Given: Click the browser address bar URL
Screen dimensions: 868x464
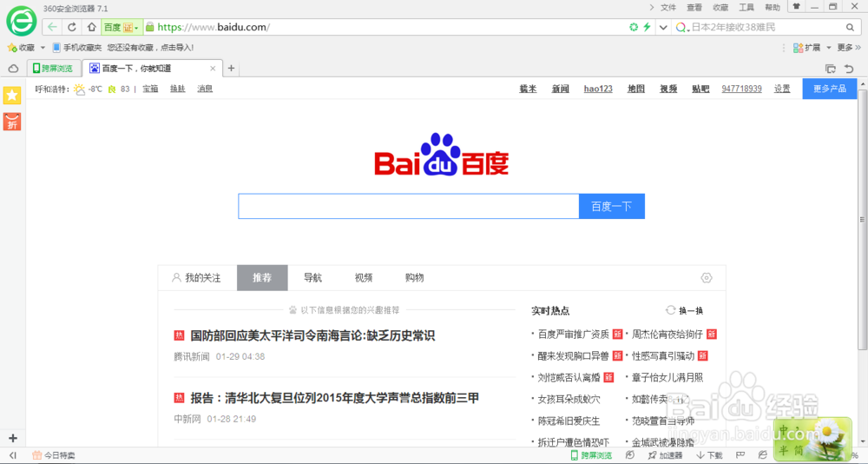Looking at the screenshot, I should (214, 27).
